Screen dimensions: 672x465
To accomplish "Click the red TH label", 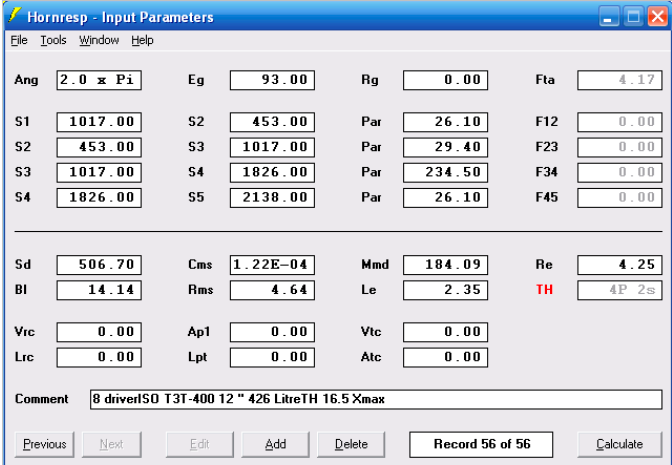I will (544, 290).
